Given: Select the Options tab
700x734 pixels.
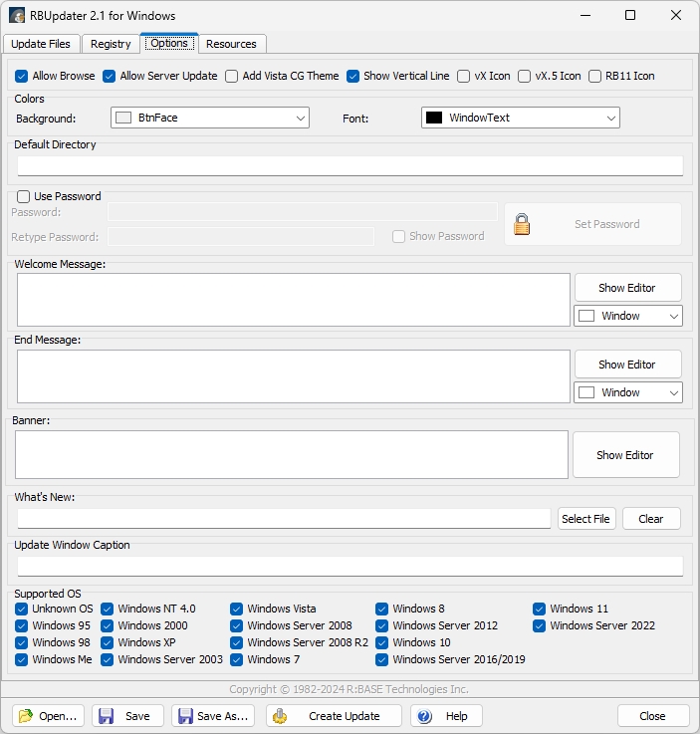Looking at the screenshot, I should point(169,43).
